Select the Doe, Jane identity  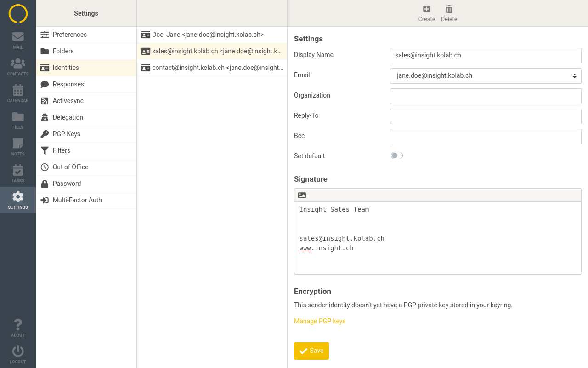(212, 34)
